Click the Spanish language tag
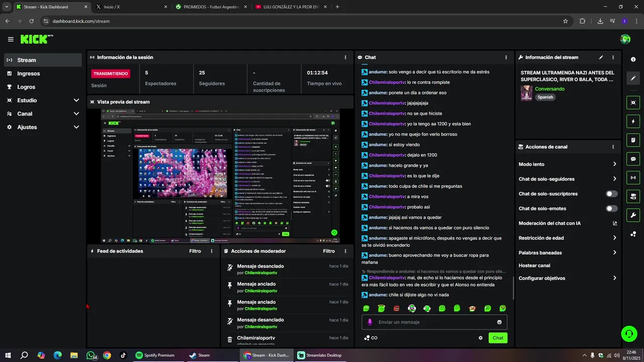644x362 pixels. pyautogui.click(x=545, y=97)
